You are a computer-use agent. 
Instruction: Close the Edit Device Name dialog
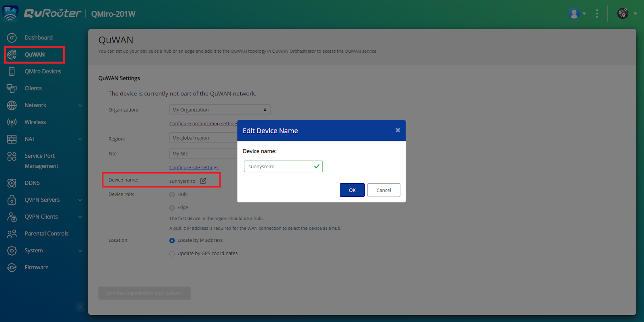tap(398, 130)
